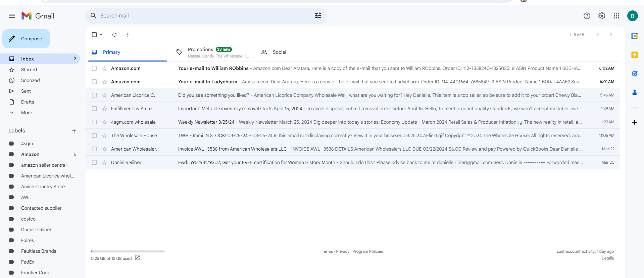Open the Terms link
Image resolution: width=644 pixels, height=278 pixels.
point(327,251)
